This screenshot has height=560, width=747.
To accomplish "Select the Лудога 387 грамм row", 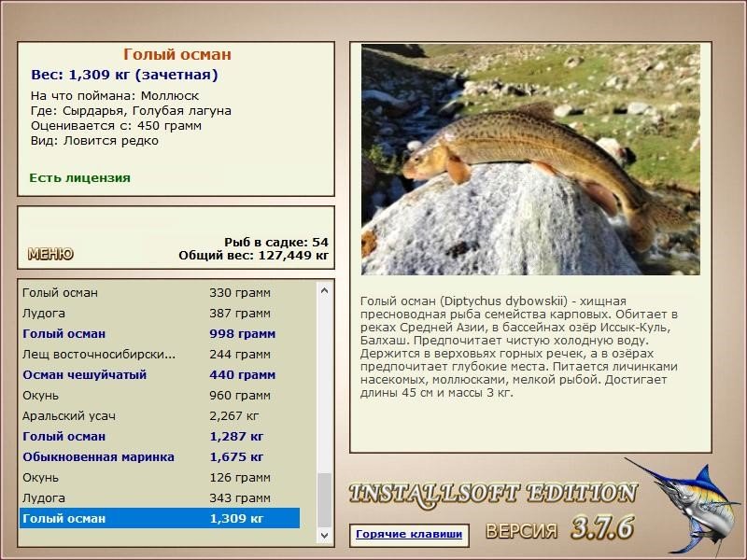I will coord(160,314).
